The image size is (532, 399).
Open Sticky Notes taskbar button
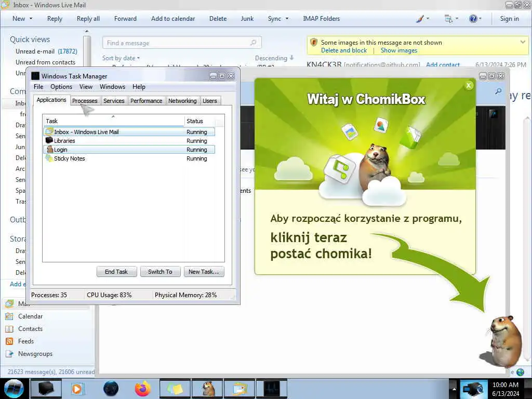[175, 389]
